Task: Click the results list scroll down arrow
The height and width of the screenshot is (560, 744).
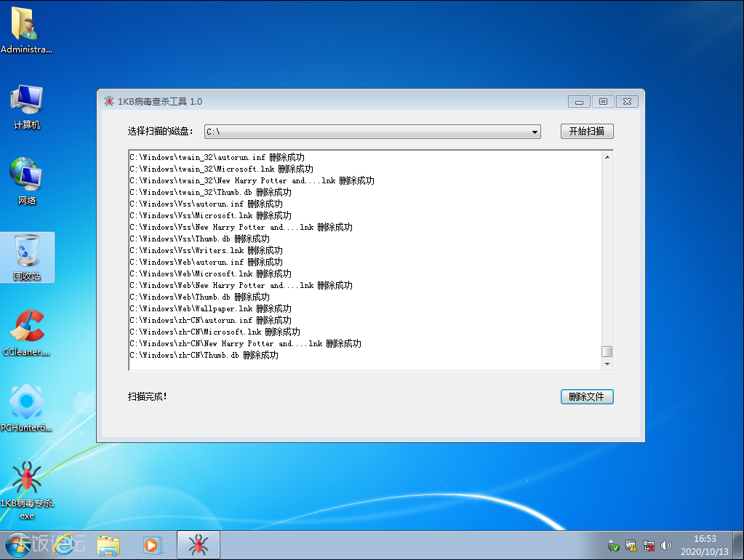Action: (607, 364)
